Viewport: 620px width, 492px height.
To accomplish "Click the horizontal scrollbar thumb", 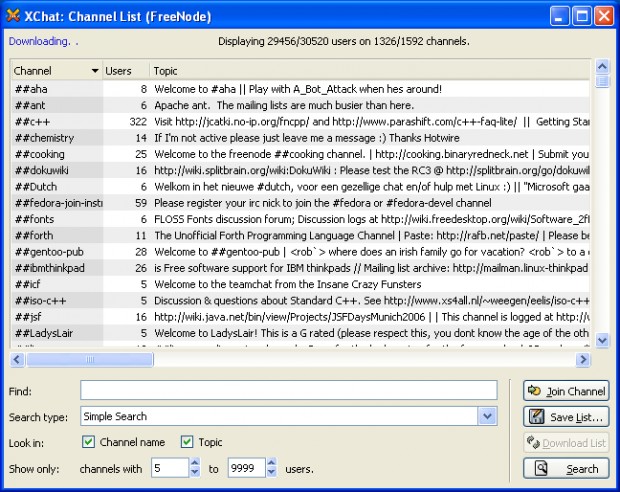I will pyautogui.click(x=90, y=360).
